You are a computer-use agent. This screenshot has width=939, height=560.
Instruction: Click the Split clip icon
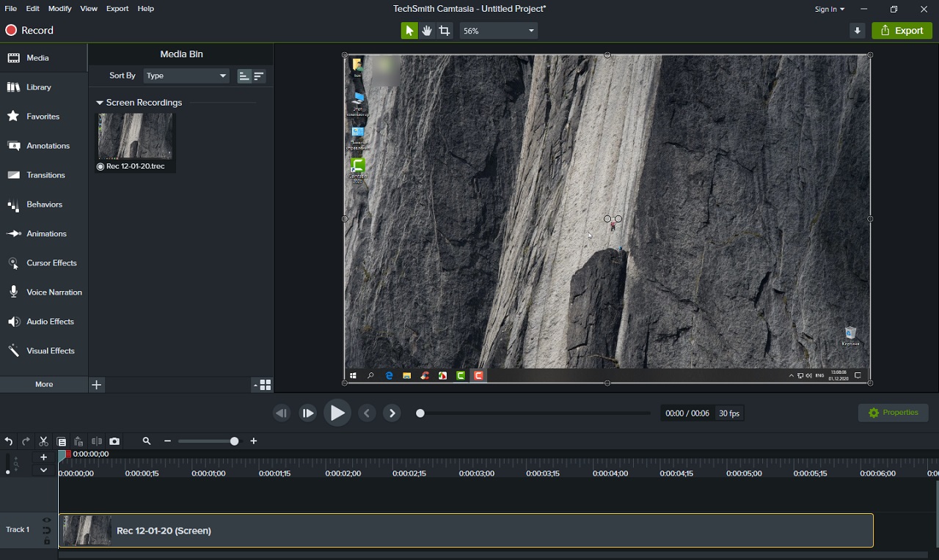[x=96, y=441]
